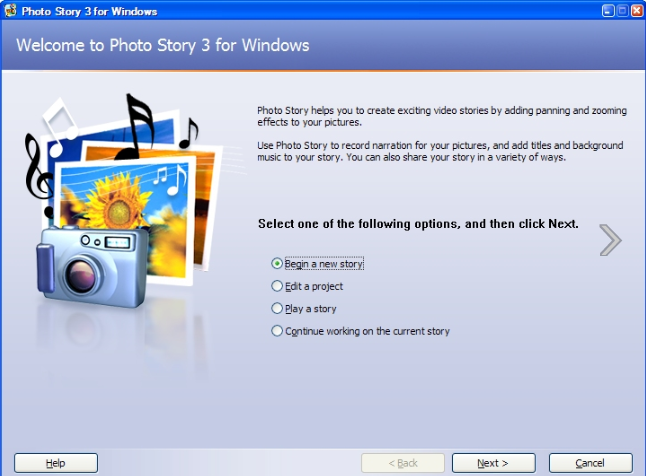Cancel the Photo Story wizard

pyautogui.click(x=590, y=463)
